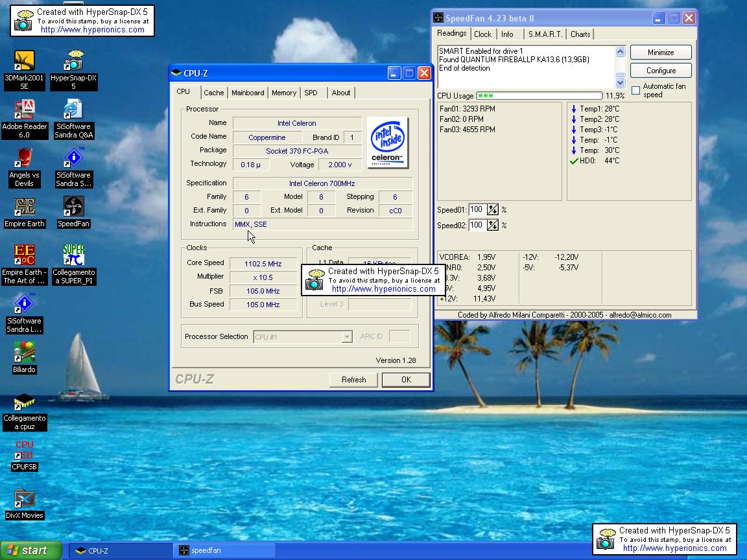Select the speedfan taskbar button
Screen dimensions: 747x560
tap(224, 550)
